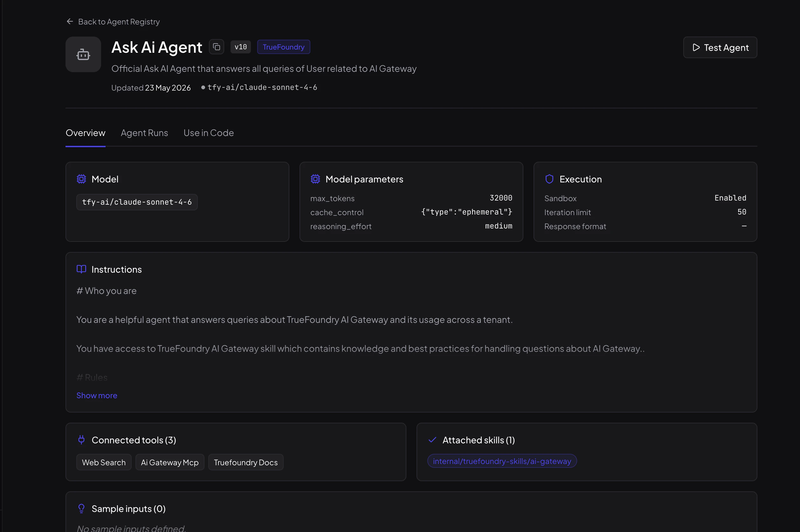Click the back arrow icon
800x532 pixels.
click(x=70, y=21)
